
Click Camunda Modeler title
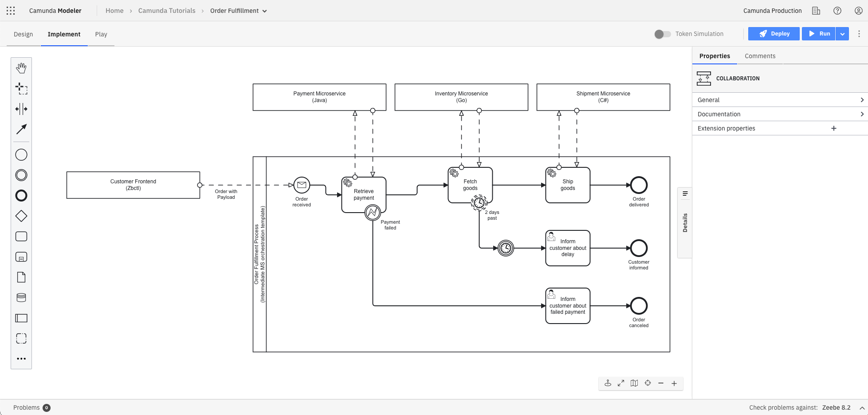tap(55, 11)
